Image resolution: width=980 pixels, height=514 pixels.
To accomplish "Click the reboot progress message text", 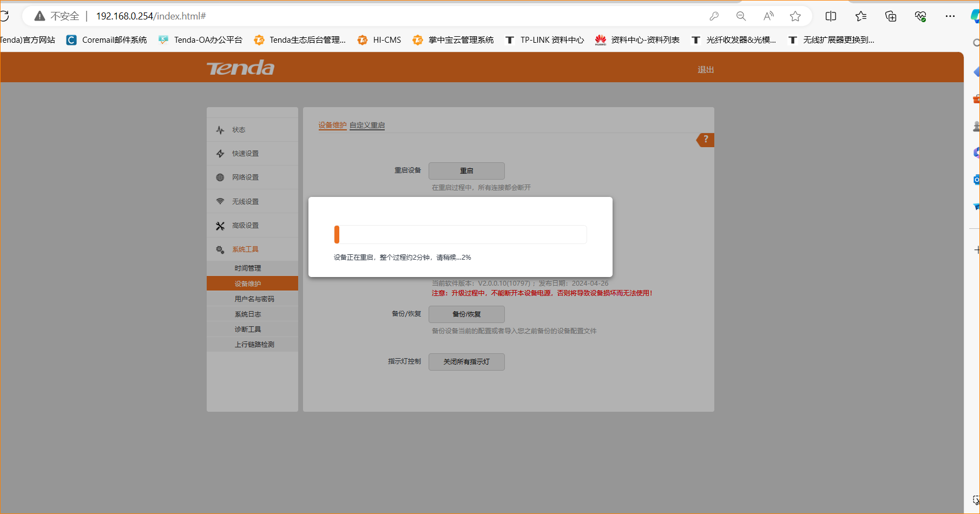I will (x=402, y=258).
